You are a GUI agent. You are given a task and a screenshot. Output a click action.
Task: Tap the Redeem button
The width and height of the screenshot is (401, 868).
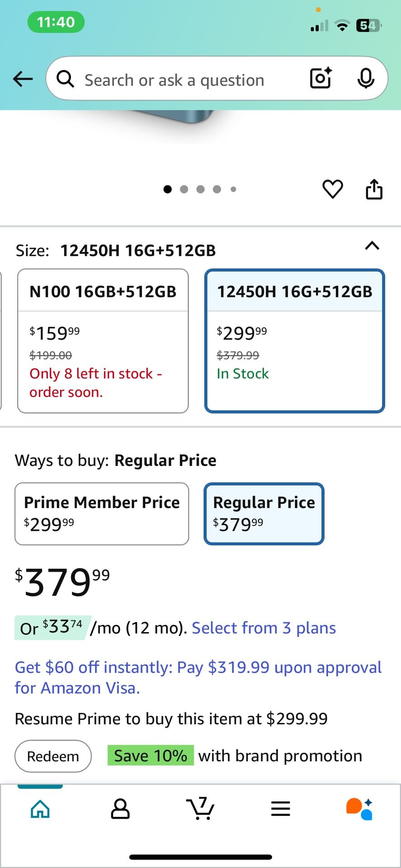click(x=53, y=756)
